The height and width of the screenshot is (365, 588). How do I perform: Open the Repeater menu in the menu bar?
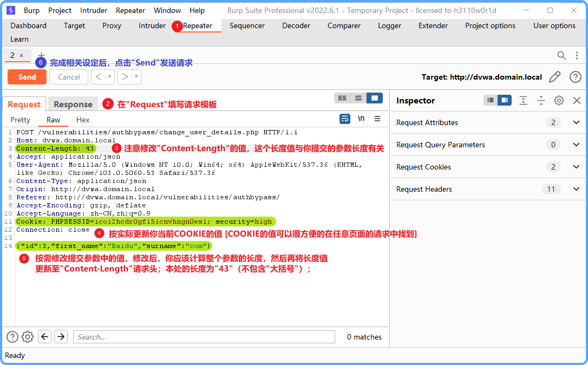[x=130, y=10]
